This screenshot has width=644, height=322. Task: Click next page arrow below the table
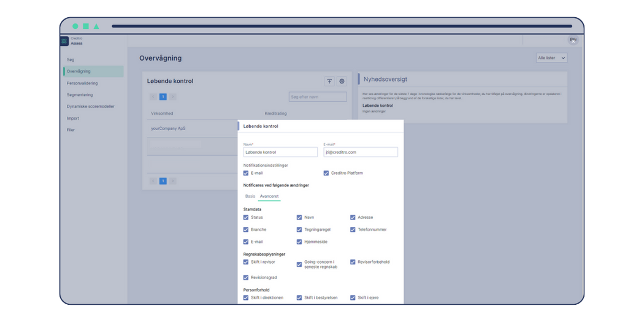pos(173,181)
